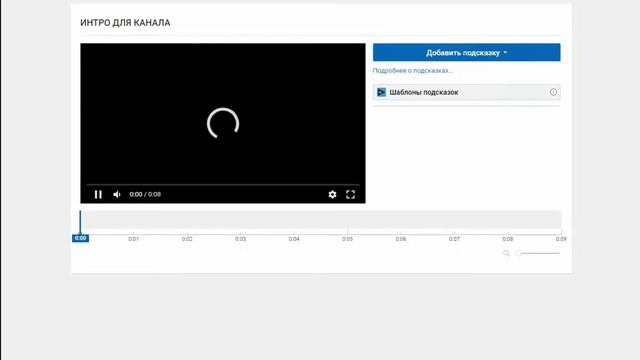Click the 0:05 mark on timeline
Viewport: 640px width, 360px height.
[x=347, y=239]
